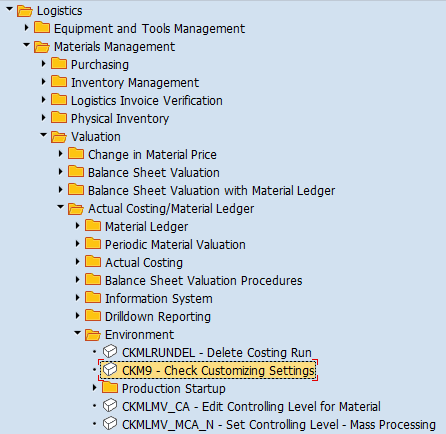Click the Change in Material Price folder icon
446x434 pixels.
point(76,153)
